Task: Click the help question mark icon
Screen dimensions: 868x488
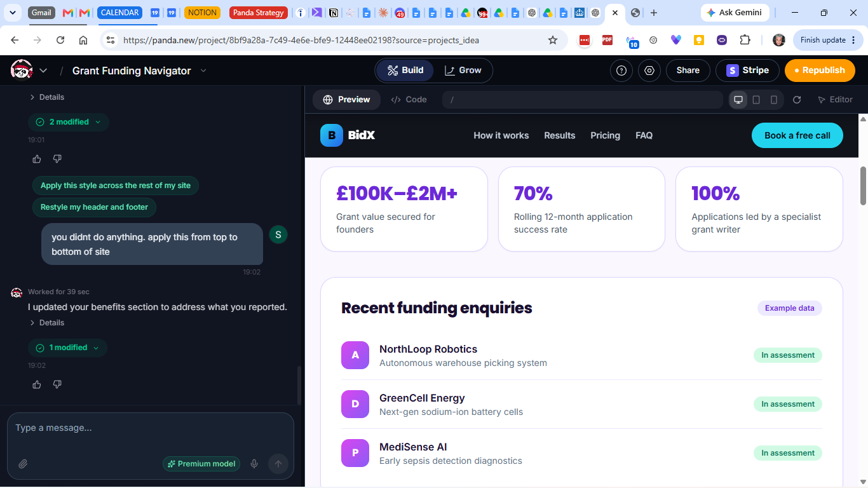Action: point(621,71)
